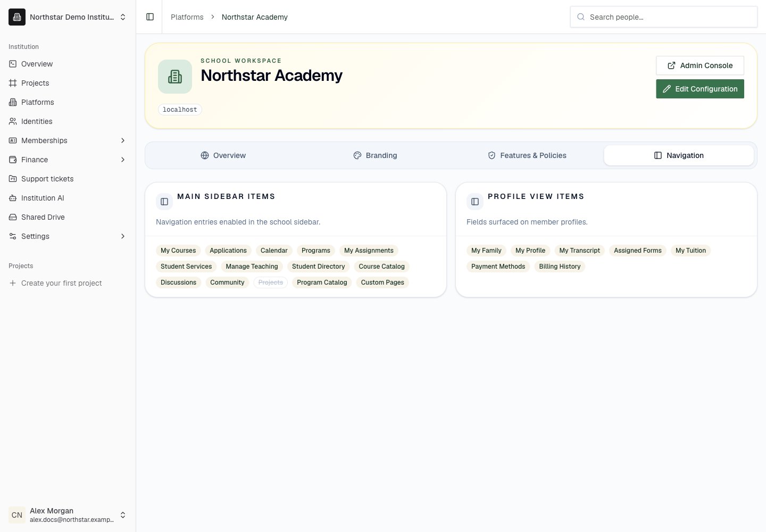Switch to the Features & Policies tab
Screen dimensions: 766x532
click(527, 155)
